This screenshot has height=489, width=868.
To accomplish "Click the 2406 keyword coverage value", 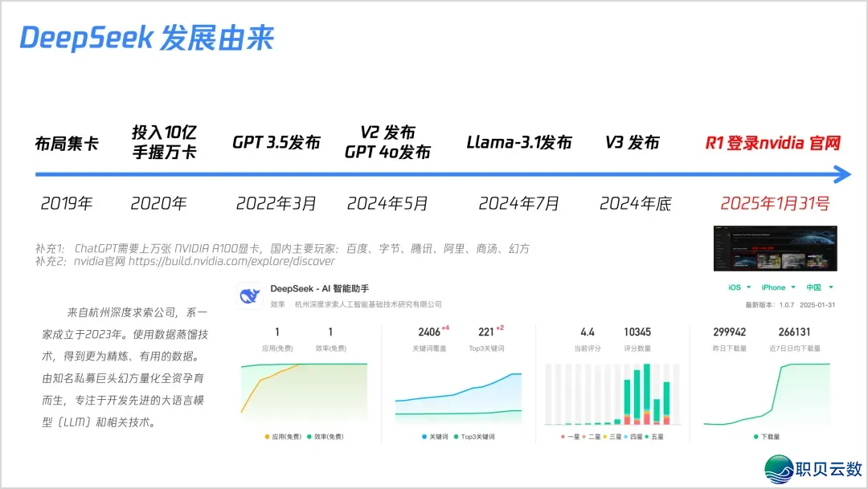I will [x=429, y=332].
